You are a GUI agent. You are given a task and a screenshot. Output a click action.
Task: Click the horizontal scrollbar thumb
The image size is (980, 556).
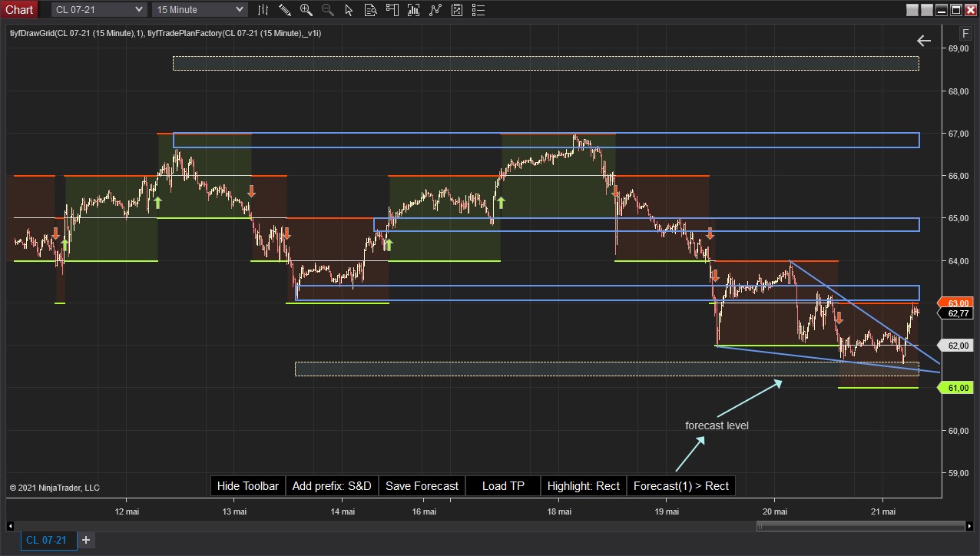tap(860, 526)
